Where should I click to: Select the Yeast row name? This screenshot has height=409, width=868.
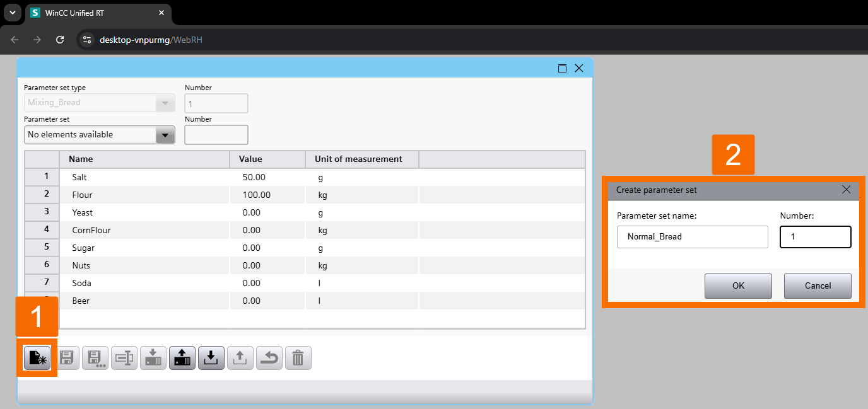pos(83,213)
